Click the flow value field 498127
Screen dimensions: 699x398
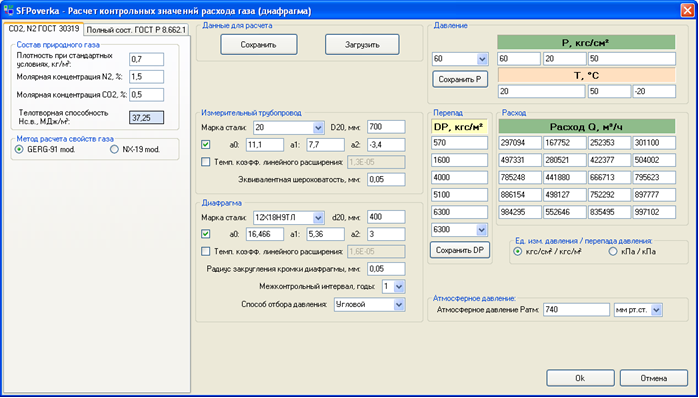(565, 195)
